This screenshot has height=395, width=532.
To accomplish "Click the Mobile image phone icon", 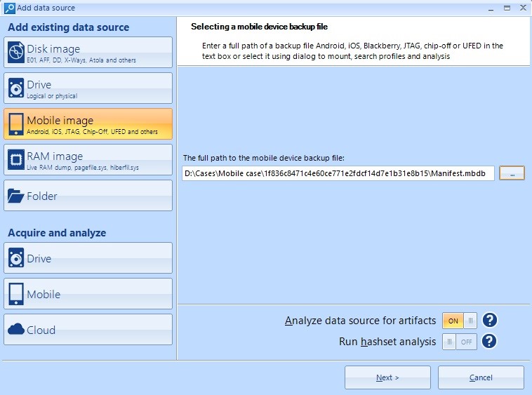I will [x=16, y=124].
